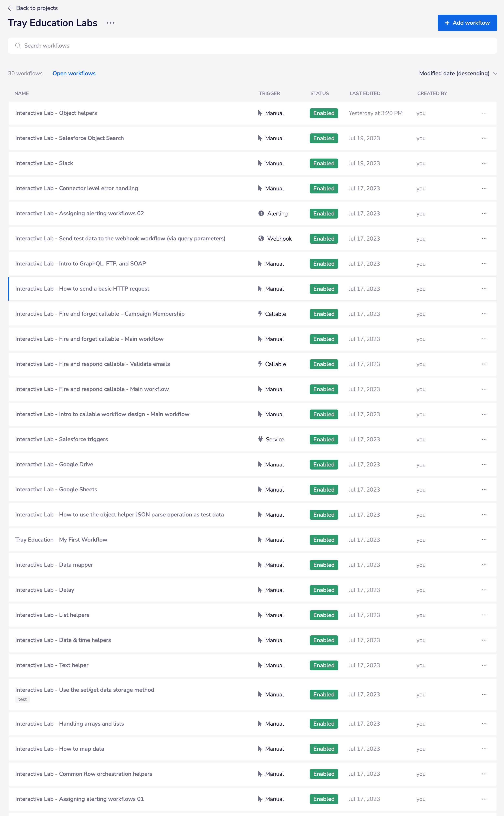Click Enabled status on Data mapper row

click(x=323, y=565)
